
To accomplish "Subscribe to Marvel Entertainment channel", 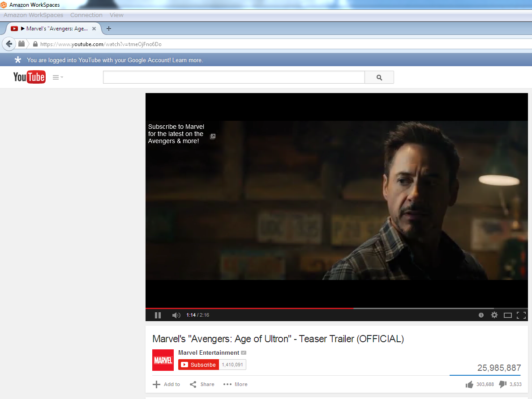I will tap(199, 365).
